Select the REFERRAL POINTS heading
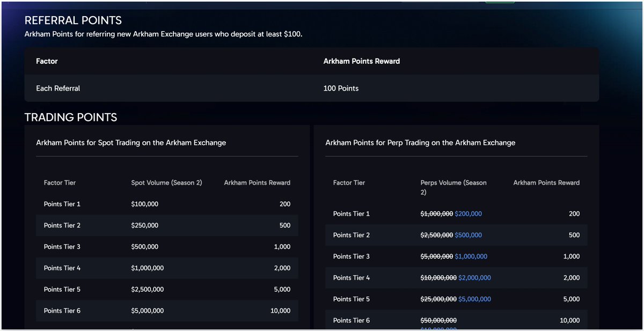Viewport: 644px width, 331px height. coord(73,20)
